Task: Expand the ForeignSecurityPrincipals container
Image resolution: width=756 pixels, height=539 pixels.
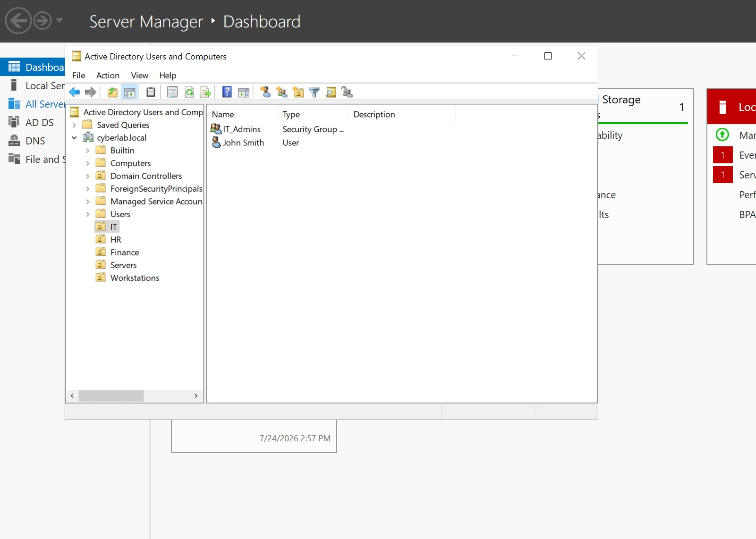Action: click(87, 189)
